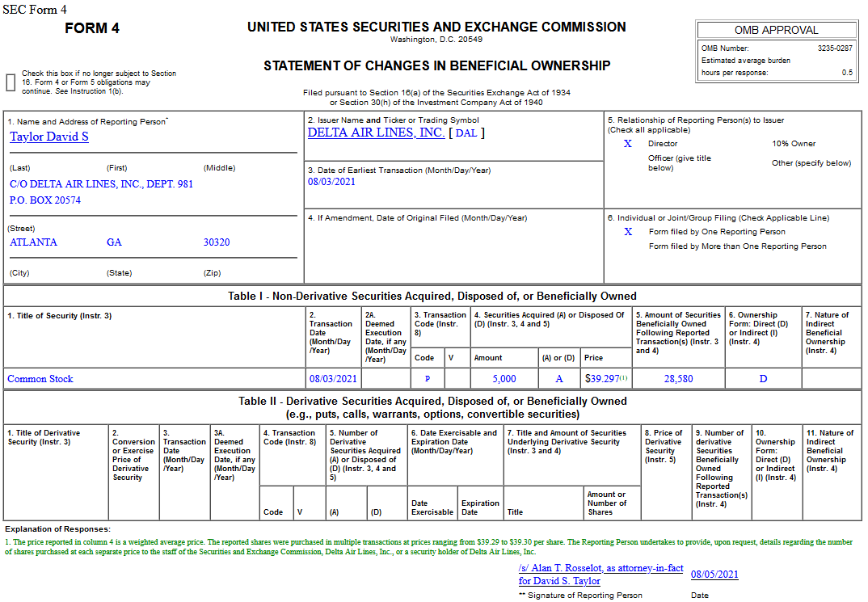Click the A acquired indicator in Table I

pyautogui.click(x=559, y=379)
